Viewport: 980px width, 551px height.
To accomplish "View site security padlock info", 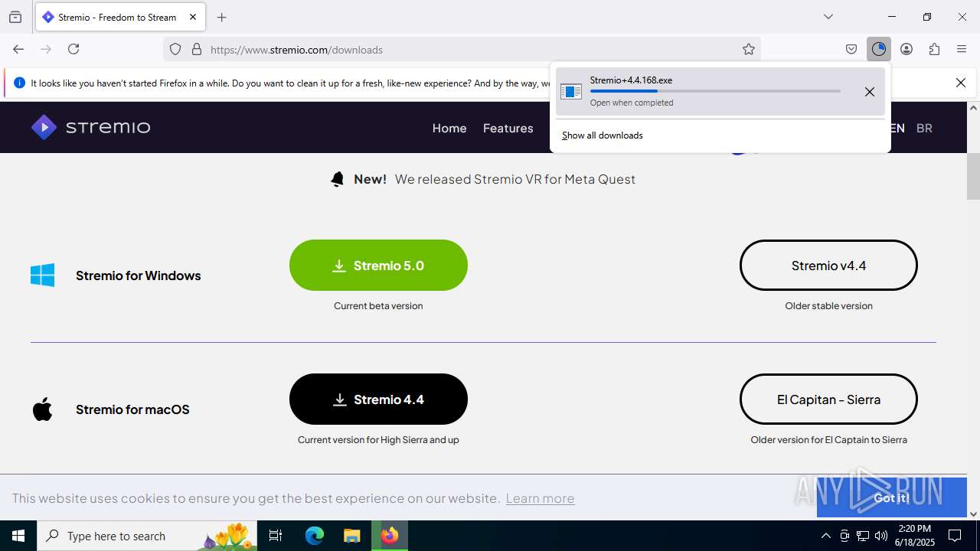I will click(x=197, y=49).
